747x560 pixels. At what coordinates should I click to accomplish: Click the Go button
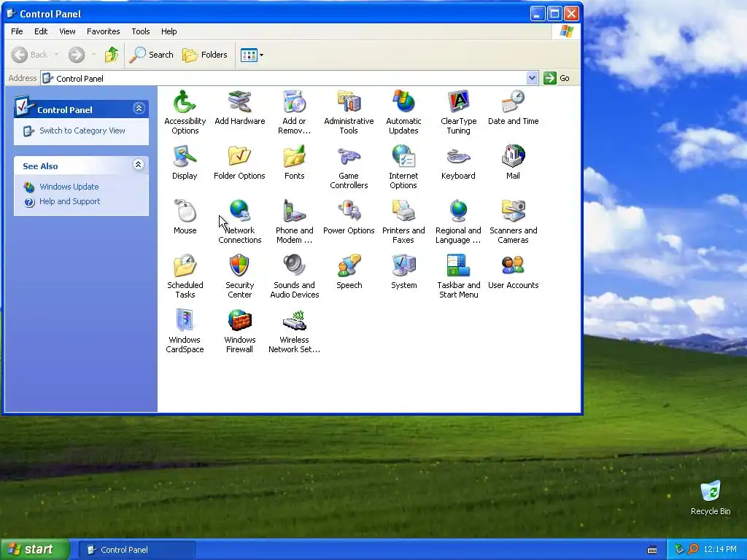(x=557, y=78)
